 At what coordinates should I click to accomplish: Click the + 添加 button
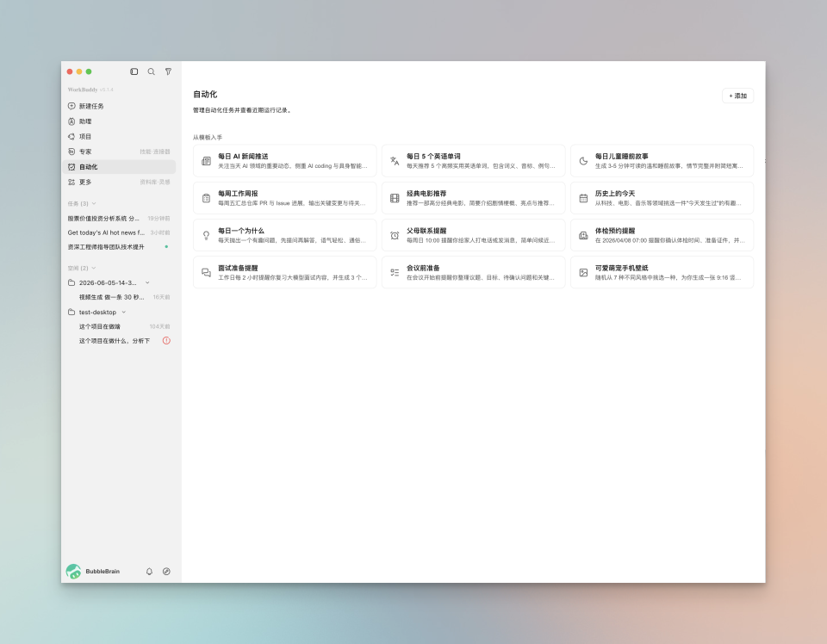pyautogui.click(x=738, y=96)
